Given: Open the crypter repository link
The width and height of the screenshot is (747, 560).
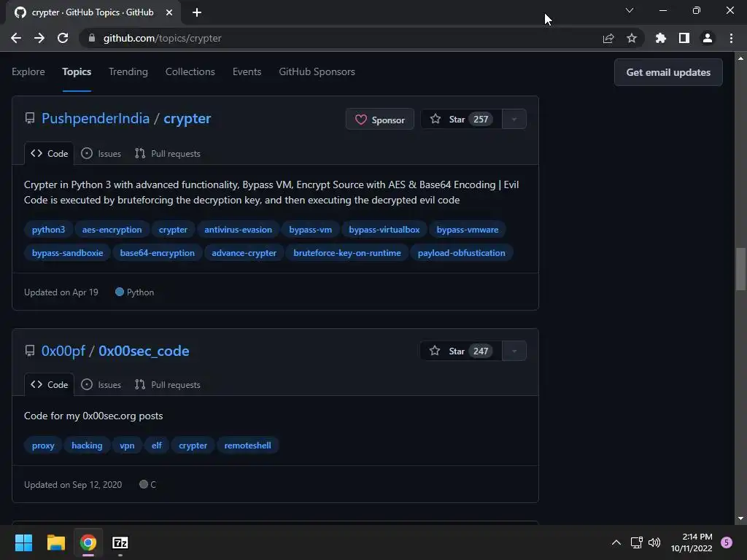Looking at the screenshot, I should tap(187, 119).
